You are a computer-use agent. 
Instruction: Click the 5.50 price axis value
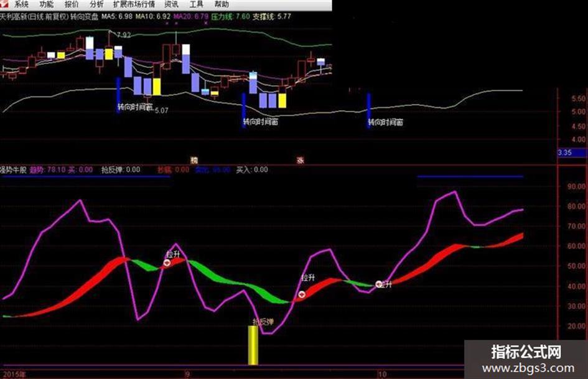pyautogui.click(x=578, y=98)
